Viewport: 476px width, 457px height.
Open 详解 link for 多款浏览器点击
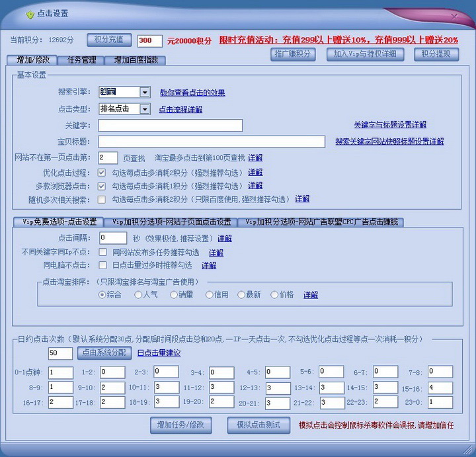click(x=255, y=186)
